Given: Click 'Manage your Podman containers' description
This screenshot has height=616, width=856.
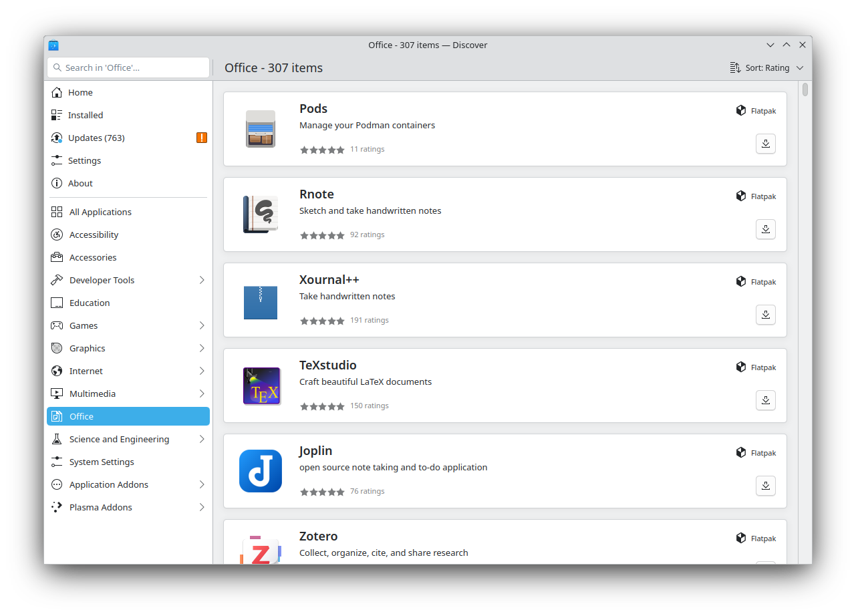Looking at the screenshot, I should pos(367,125).
